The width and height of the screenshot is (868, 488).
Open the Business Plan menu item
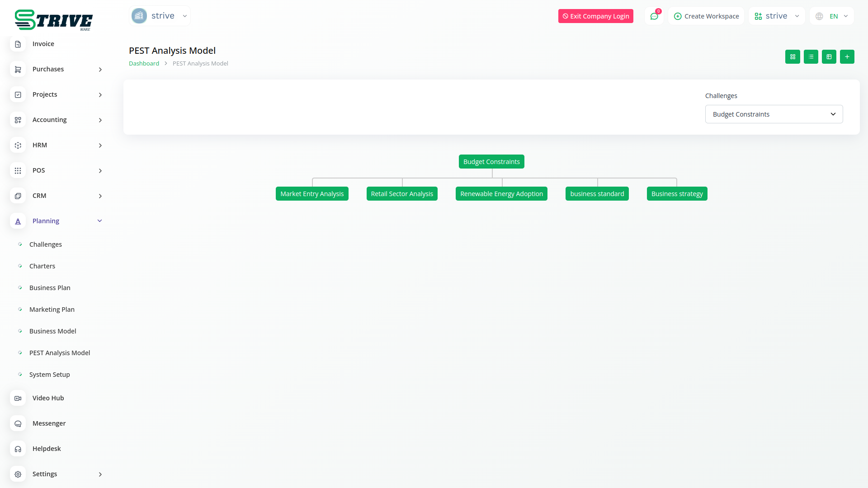click(50, 288)
